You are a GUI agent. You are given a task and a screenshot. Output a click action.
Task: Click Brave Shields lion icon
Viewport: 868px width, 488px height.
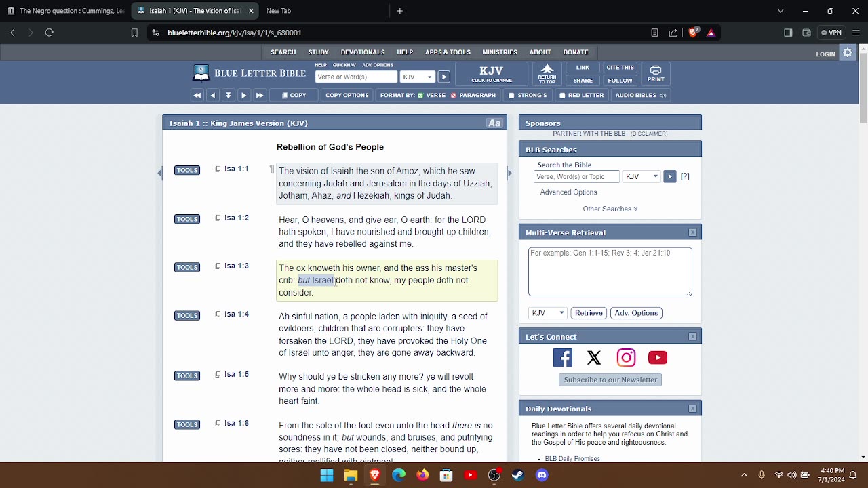pos(693,33)
